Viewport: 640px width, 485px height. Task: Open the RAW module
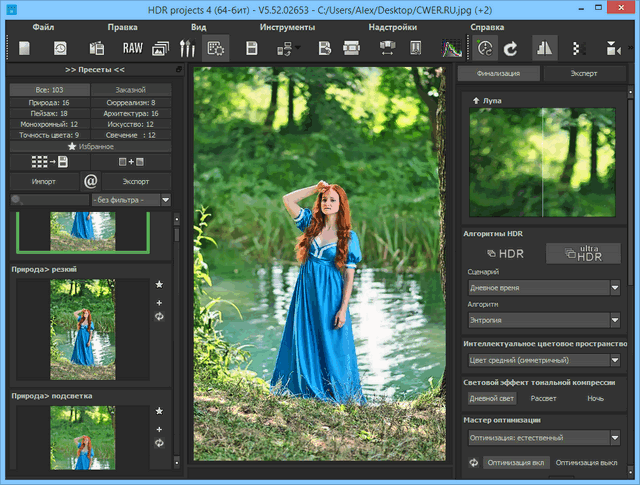(133, 49)
